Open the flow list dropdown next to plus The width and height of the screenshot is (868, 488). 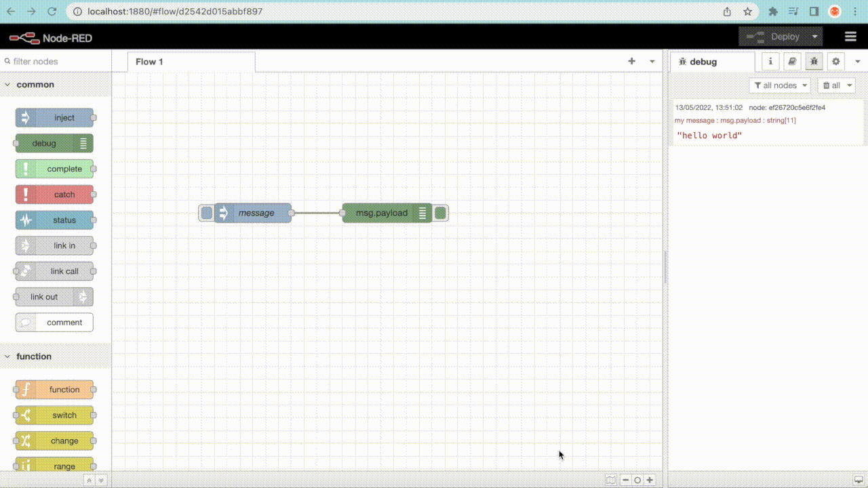(x=652, y=61)
